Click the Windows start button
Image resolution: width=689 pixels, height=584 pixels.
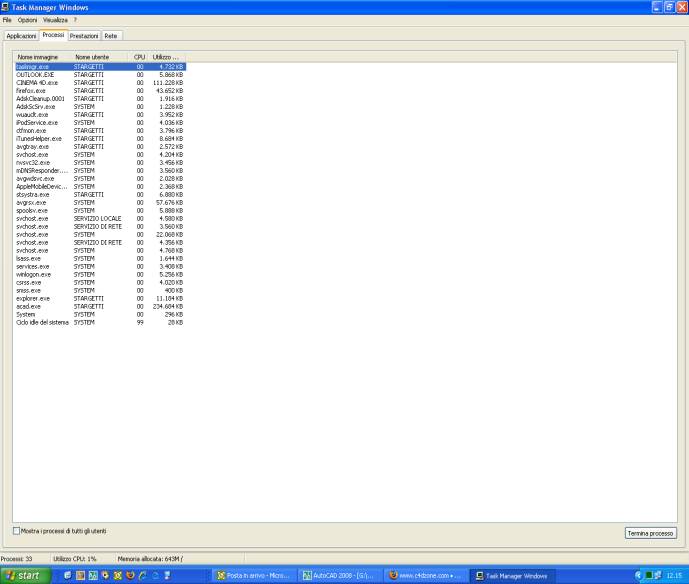(x=25, y=575)
